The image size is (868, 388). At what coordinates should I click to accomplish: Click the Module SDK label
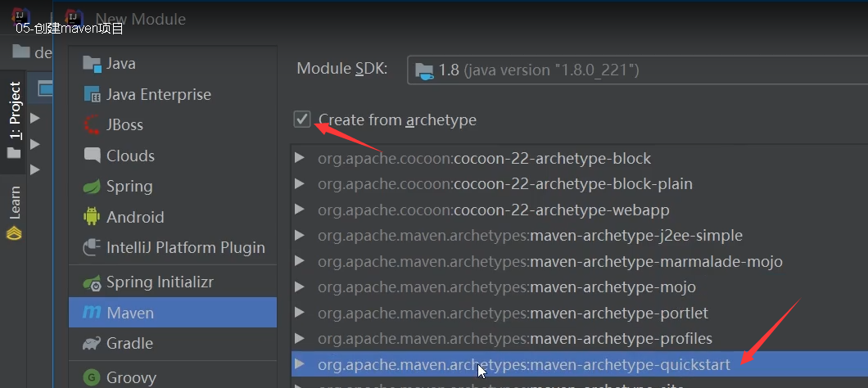(342, 69)
